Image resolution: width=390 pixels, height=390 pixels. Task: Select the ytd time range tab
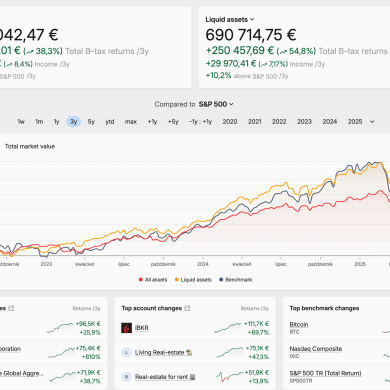click(110, 122)
